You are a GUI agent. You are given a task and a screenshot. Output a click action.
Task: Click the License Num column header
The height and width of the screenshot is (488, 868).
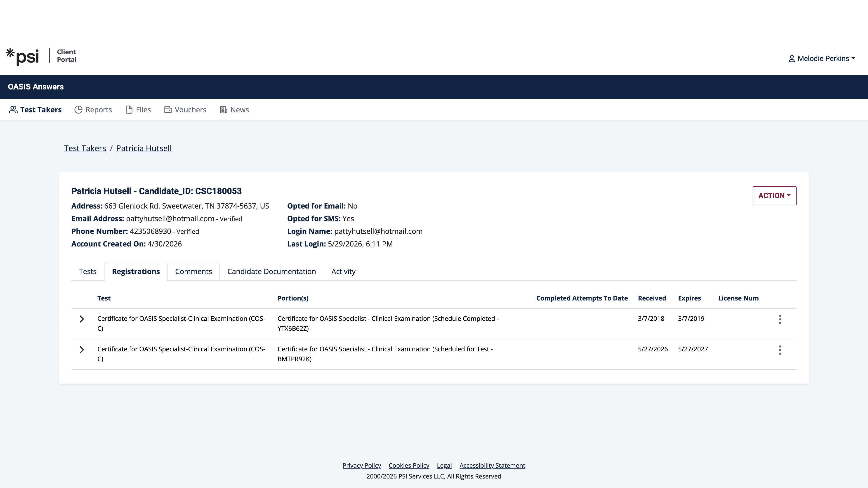coord(738,298)
